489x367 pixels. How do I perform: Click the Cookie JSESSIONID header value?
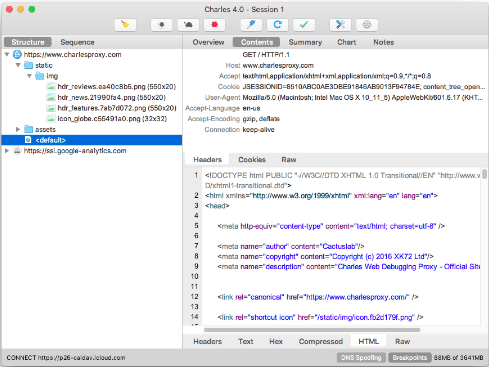(363, 87)
